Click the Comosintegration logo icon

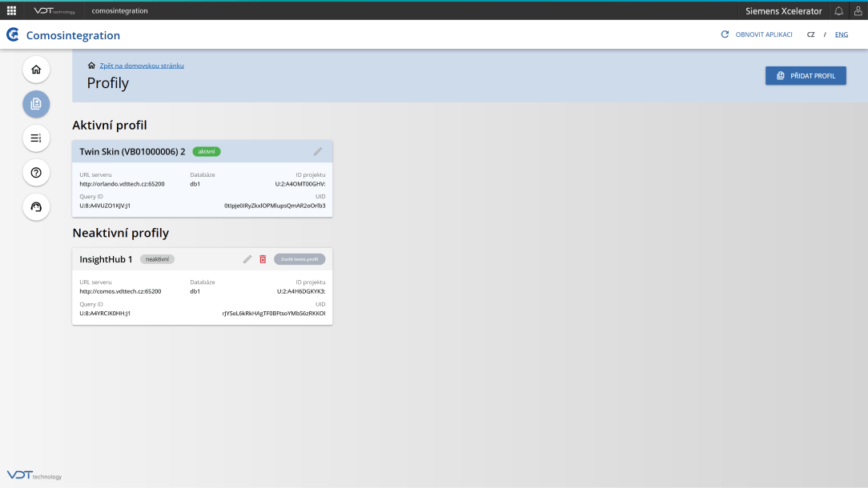coord(13,35)
